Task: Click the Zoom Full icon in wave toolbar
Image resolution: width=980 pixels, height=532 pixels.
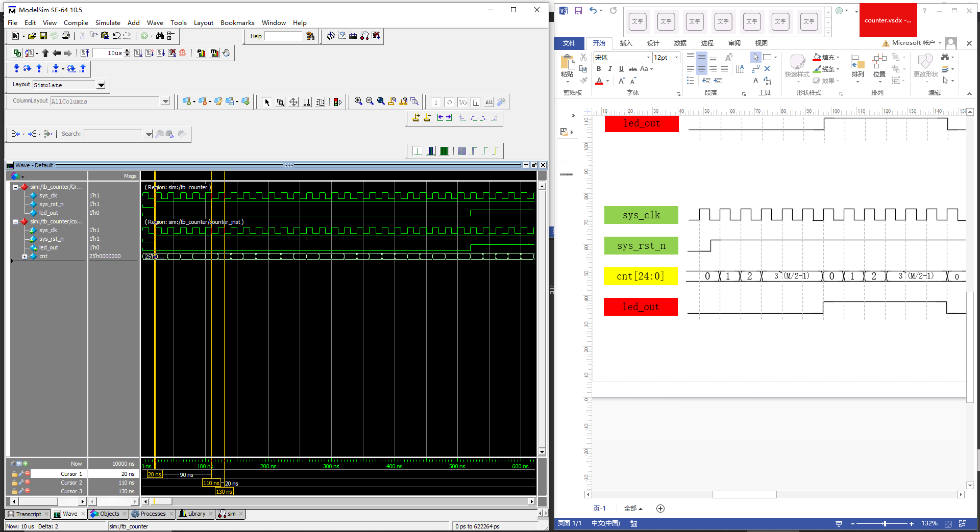Action: 381,102
